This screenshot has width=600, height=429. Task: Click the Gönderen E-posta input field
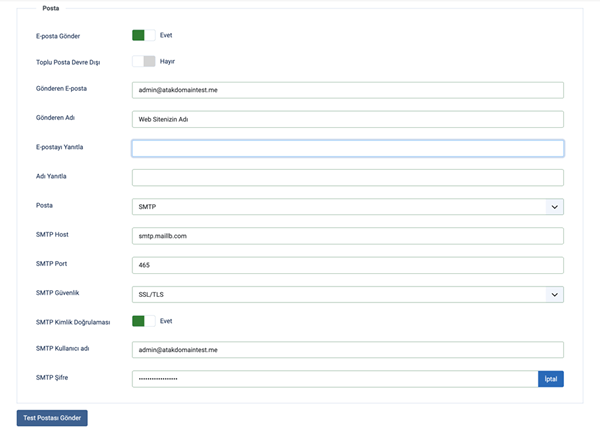[347, 90]
